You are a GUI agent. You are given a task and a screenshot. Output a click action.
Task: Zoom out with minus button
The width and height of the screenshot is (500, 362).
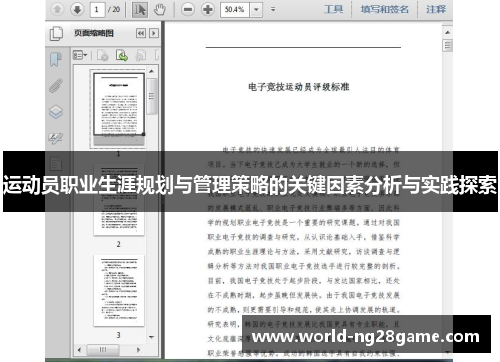click(188, 9)
